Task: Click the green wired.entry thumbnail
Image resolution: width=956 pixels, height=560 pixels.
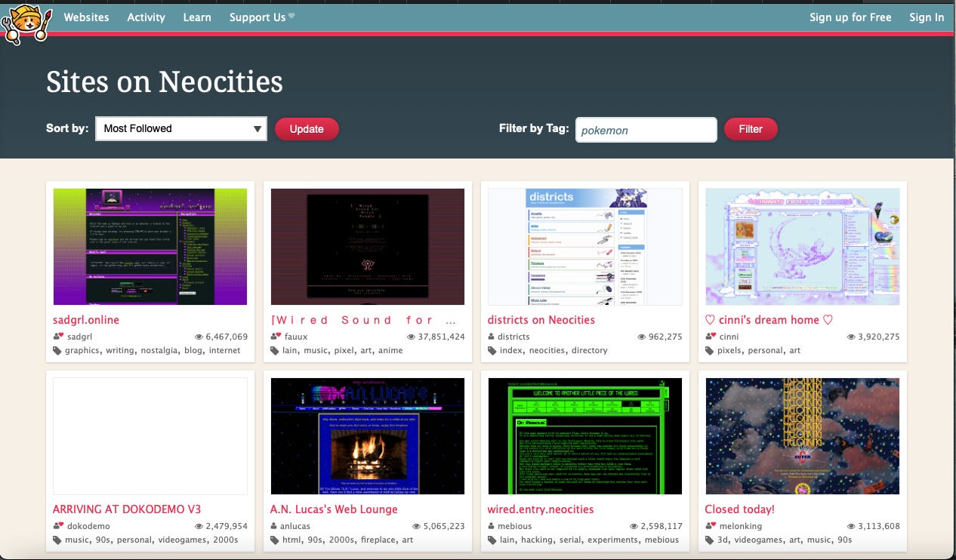Action: click(585, 436)
